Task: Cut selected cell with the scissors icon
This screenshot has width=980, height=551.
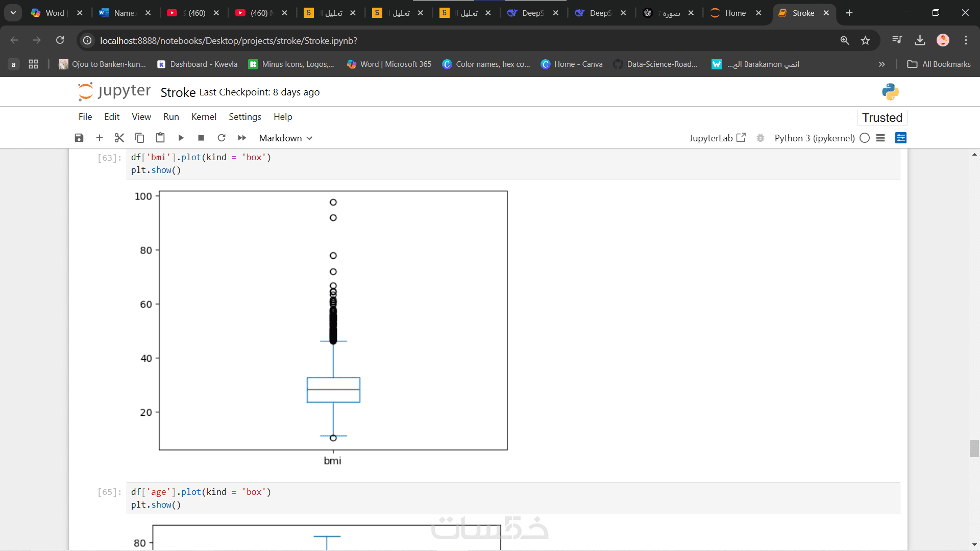Action: point(119,138)
